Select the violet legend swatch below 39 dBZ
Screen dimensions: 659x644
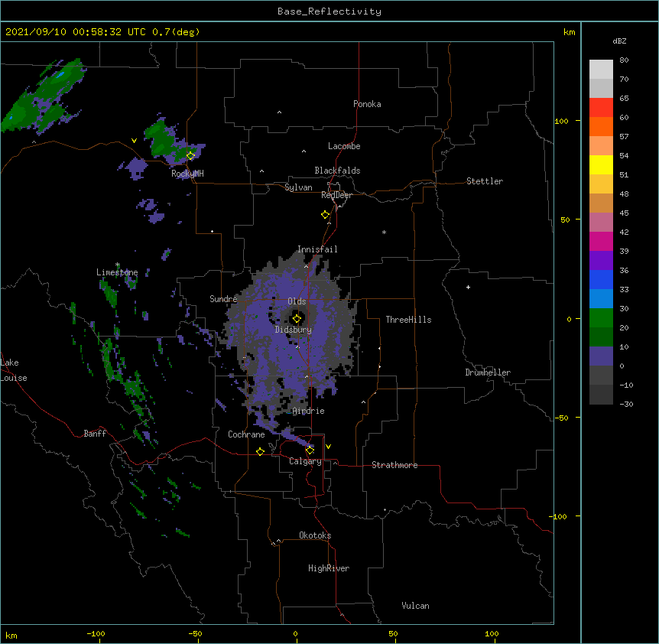(x=601, y=261)
